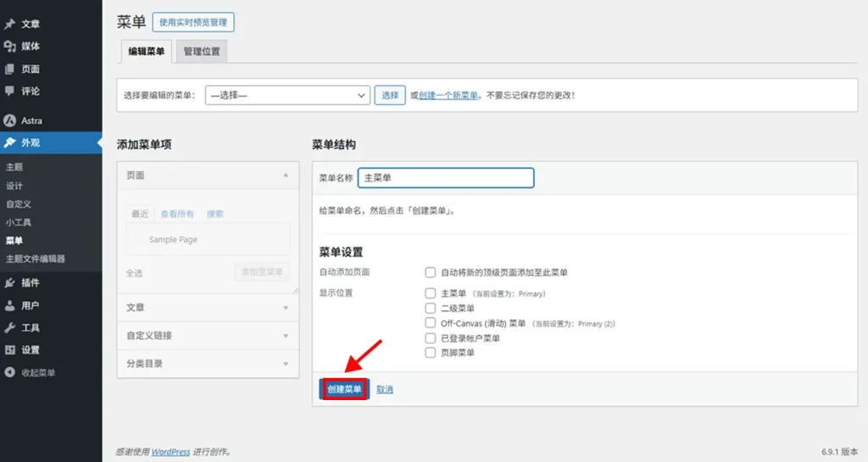Open the 主题 submenu item under 外观
This screenshot has height=462, width=868.
pos(14,167)
